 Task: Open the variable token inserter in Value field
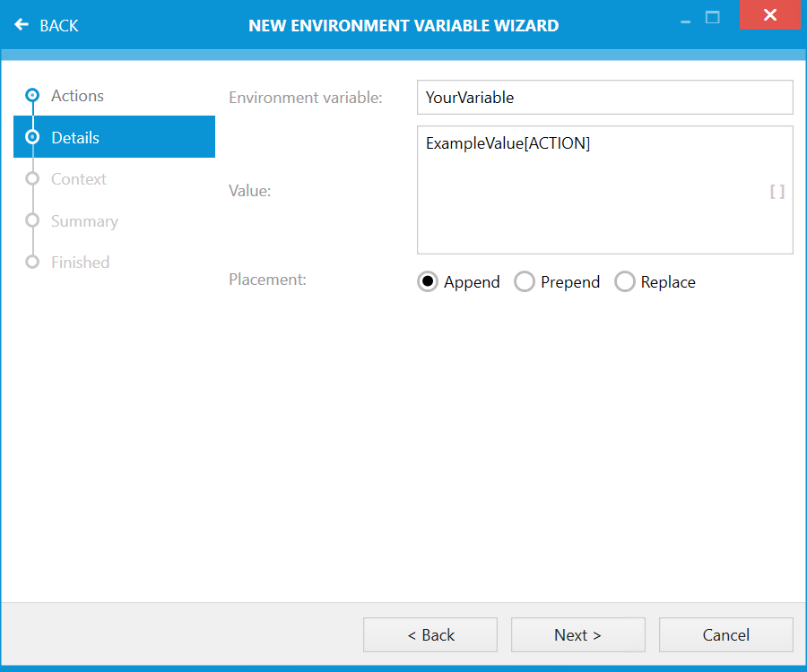[777, 191]
